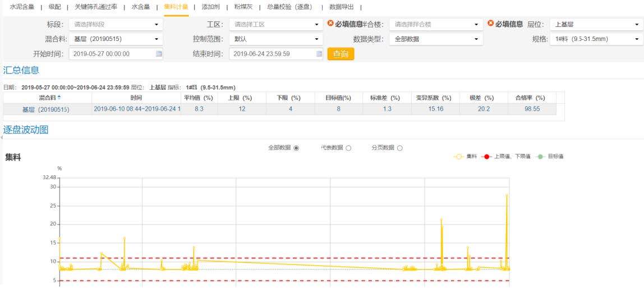Click the sort arrow on 混合料 column

(60, 98)
